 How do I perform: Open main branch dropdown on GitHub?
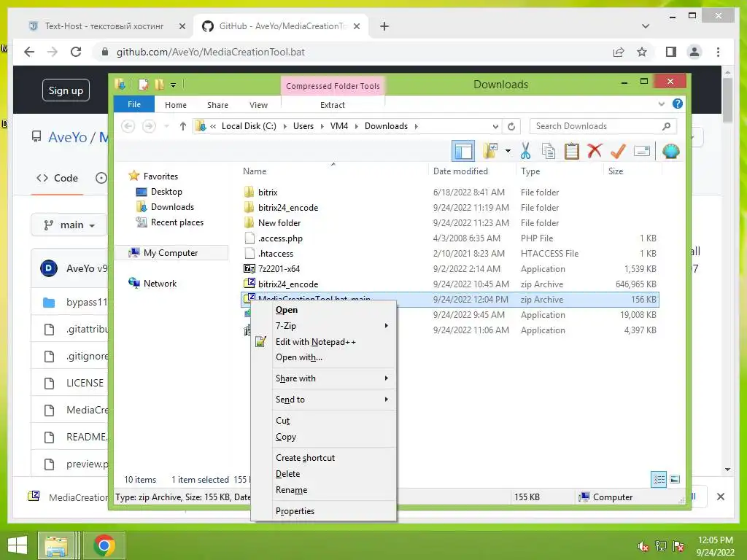pyautogui.click(x=69, y=225)
